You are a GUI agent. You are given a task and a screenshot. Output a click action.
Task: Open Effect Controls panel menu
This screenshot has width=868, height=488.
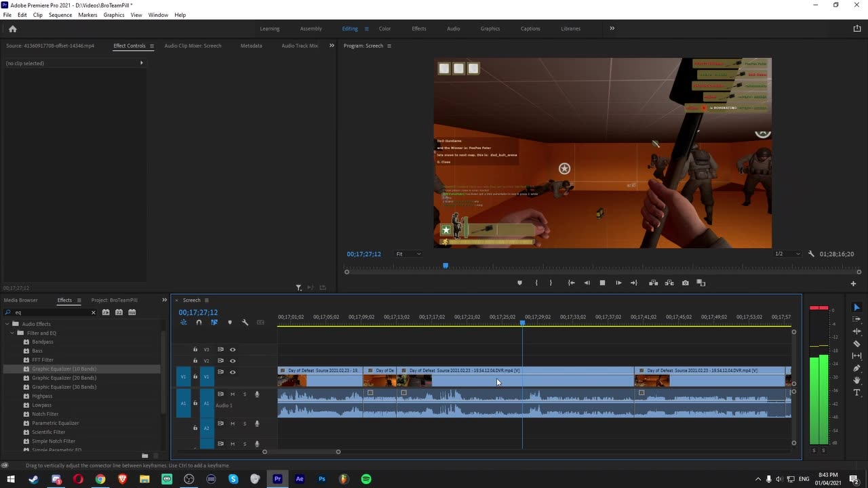pos(151,46)
